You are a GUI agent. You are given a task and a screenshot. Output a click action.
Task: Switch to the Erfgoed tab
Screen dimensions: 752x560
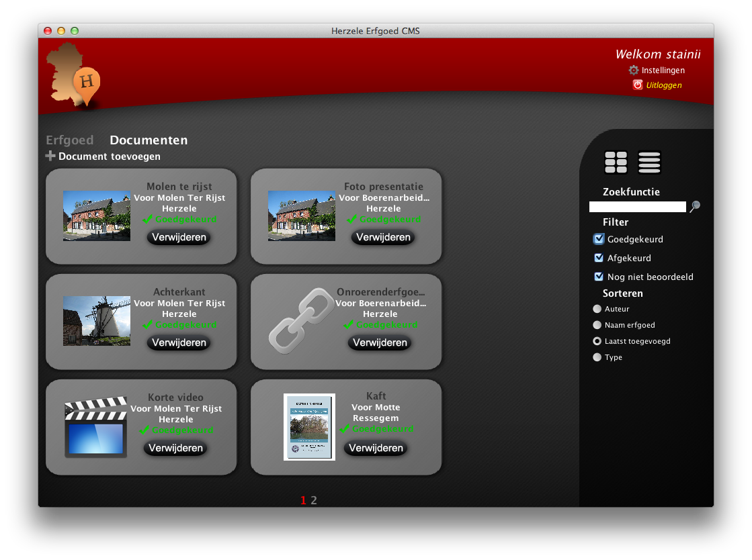tap(69, 140)
